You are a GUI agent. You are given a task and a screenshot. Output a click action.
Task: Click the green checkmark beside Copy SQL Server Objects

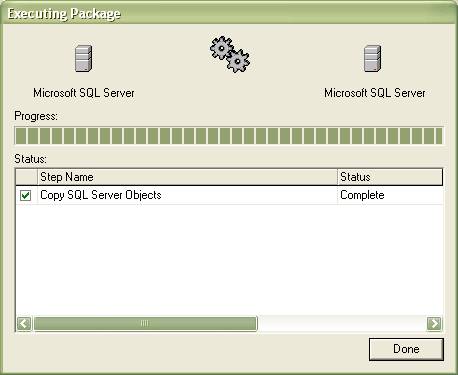(25, 195)
